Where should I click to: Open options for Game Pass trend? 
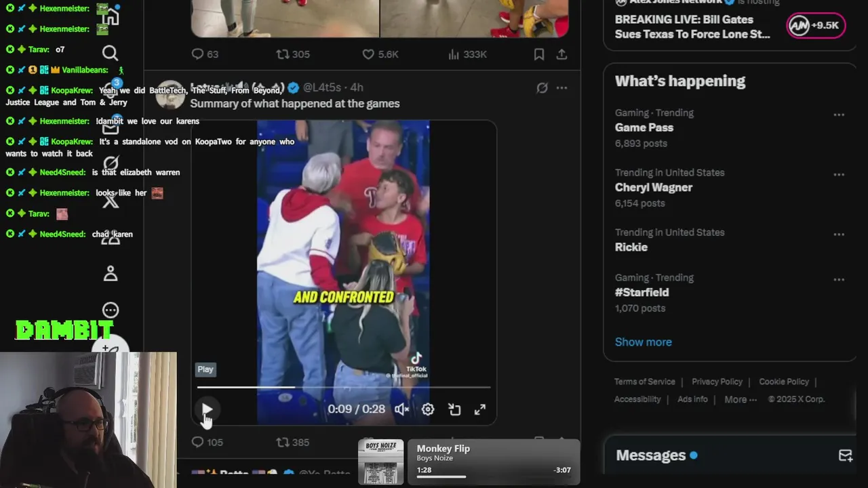pyautogui.click(x=839, y=115)
